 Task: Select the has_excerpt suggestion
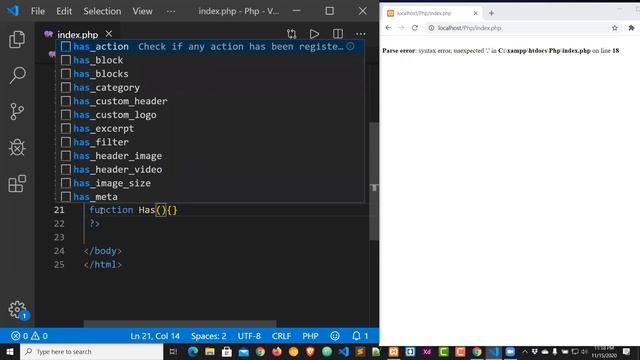210,128
